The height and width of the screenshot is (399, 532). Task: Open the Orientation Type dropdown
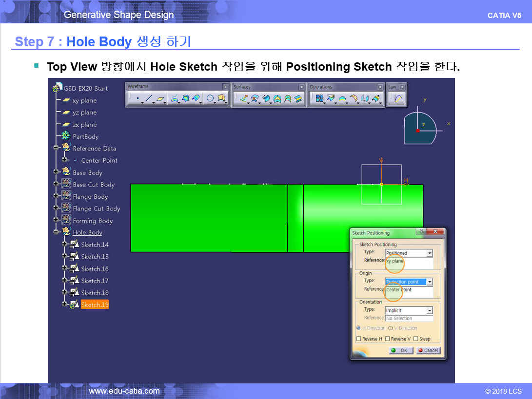pos(430,311)
